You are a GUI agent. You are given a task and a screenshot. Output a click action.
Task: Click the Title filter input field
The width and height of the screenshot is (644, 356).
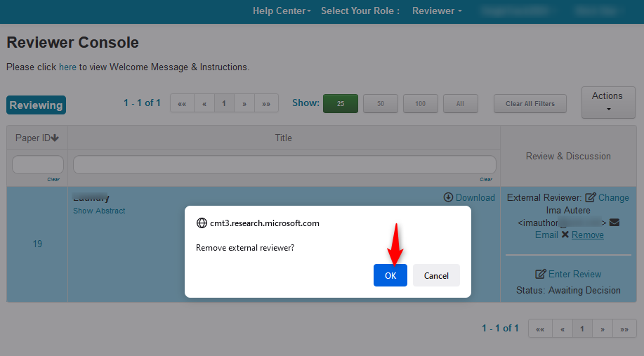(x=284, y=164)
